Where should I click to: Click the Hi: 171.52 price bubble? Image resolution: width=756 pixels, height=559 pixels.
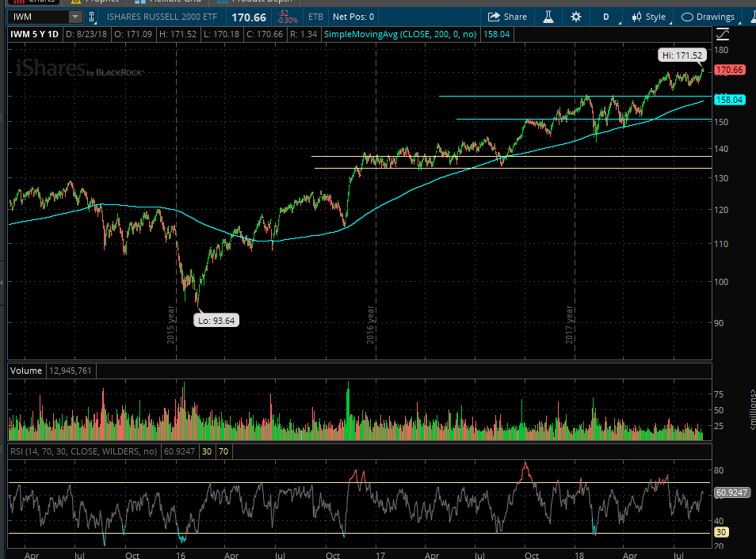682,55
